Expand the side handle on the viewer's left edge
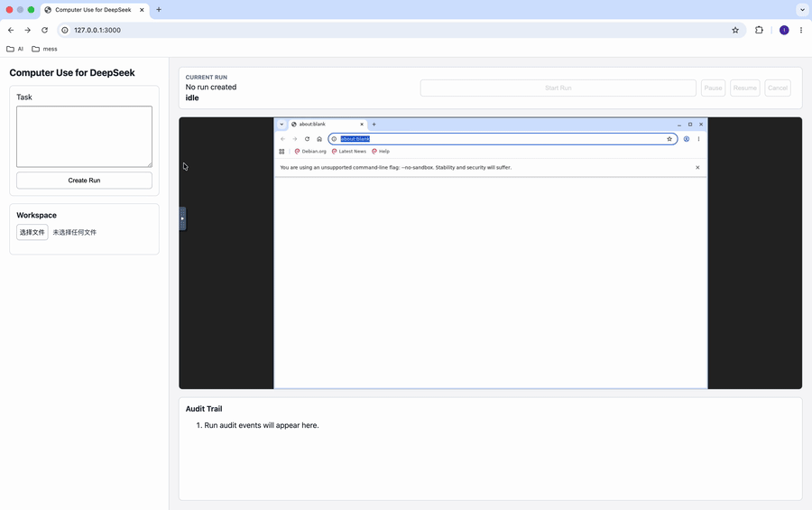The width and height of the screenshot is (812, 510). click(x=182, y=218)
